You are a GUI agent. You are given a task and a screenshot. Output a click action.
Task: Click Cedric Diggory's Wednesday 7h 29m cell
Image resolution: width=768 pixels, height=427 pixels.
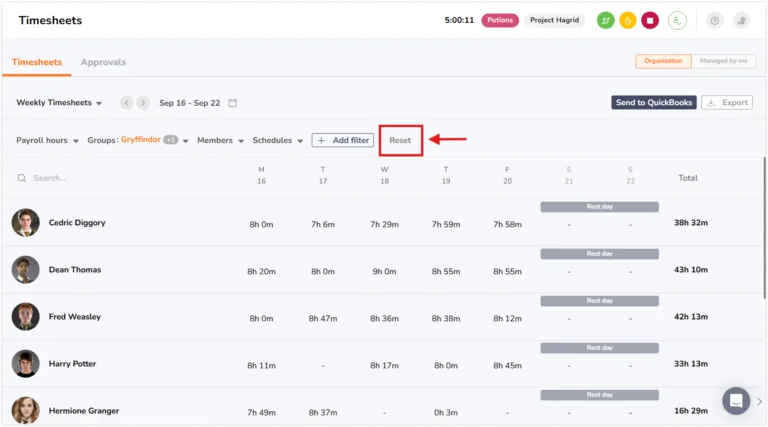click(x=384, y=224)
